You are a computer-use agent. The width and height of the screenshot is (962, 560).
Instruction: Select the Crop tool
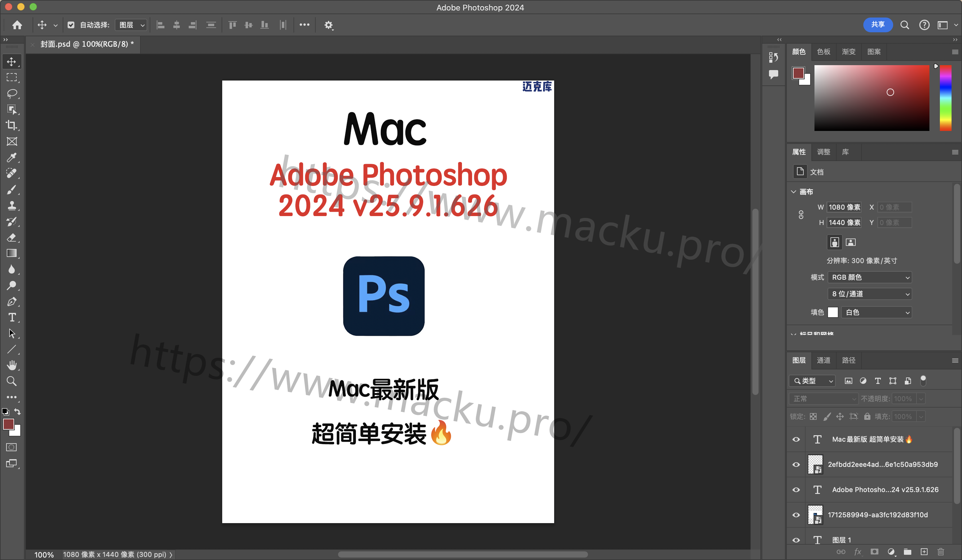click(x=11, y=125)
